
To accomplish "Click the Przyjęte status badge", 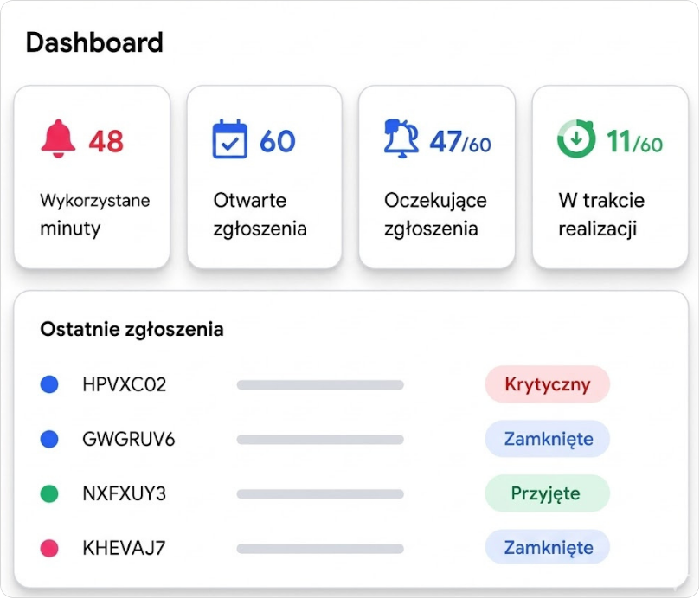I will (548, 493).
